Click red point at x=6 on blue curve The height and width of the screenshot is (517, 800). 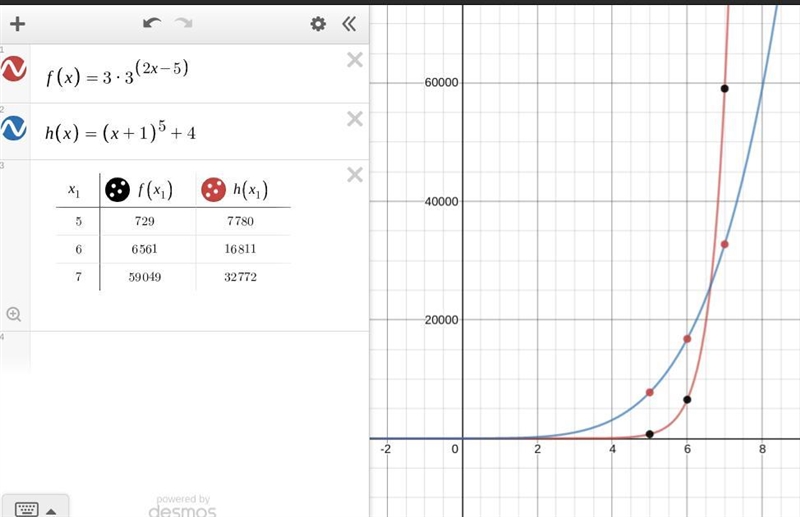pyautogui.click(x=687, y=339)
